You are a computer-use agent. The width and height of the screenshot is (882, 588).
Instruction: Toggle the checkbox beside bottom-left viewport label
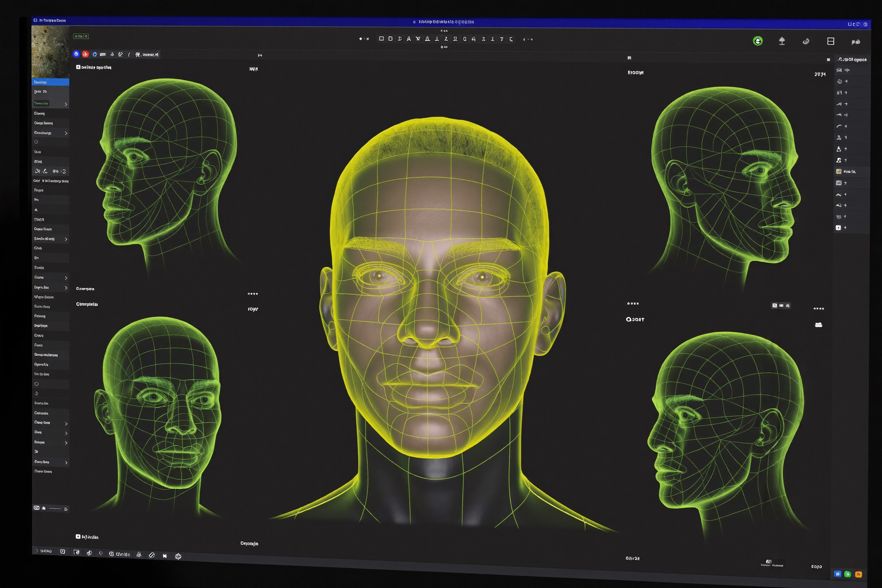(x=78, y=536)
